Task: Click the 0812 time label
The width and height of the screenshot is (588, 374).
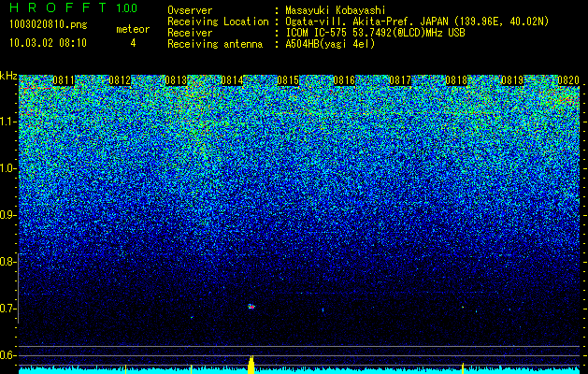Action: (x=120, y=80)
